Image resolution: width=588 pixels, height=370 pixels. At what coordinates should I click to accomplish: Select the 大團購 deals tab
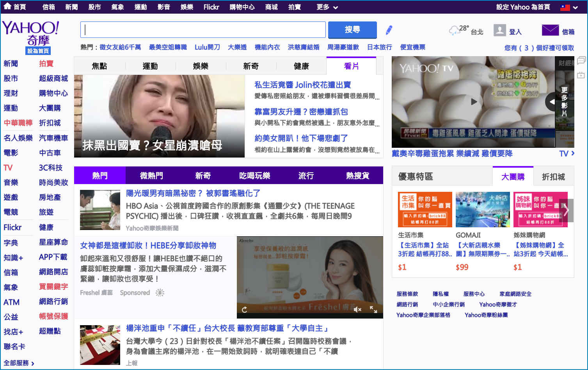(x=513, y=177)
